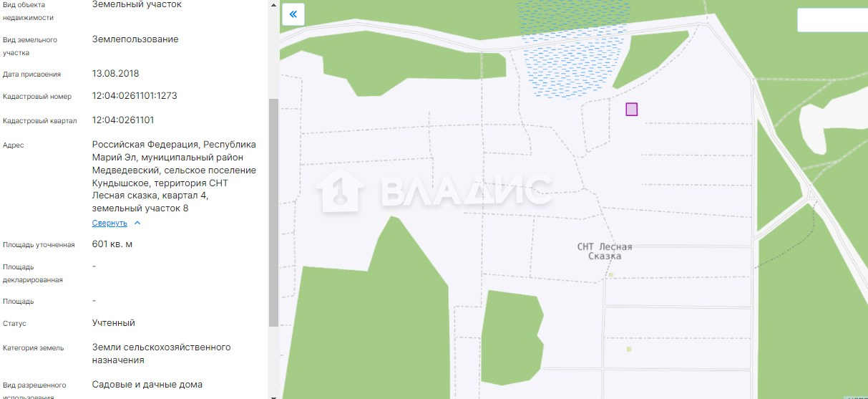Click the Адрес field label
The image size is (868, 399).
coord(14,145)
